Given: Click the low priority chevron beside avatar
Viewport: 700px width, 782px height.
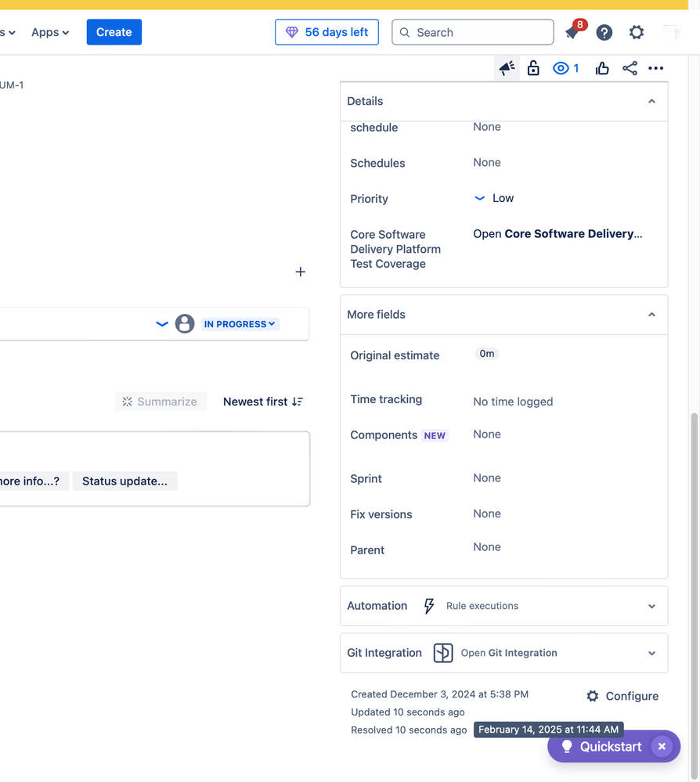Looking at the screenshot, I should coord(161,323).
